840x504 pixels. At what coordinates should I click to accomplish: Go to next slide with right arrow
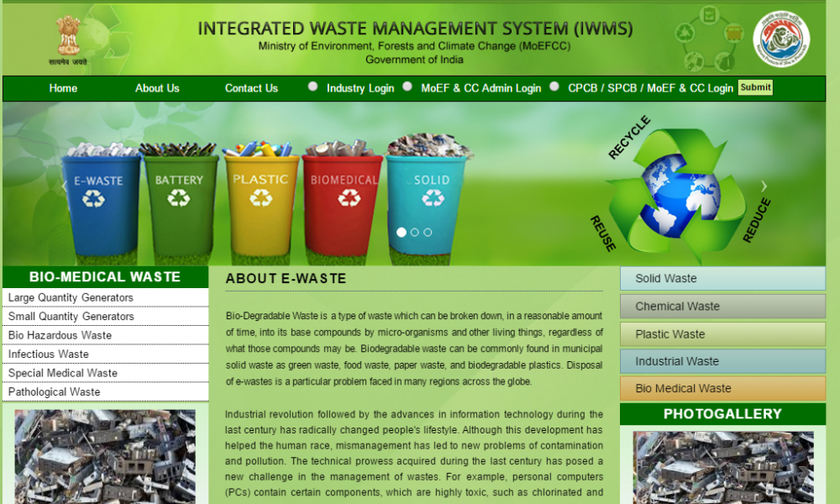tap(764, 186)
